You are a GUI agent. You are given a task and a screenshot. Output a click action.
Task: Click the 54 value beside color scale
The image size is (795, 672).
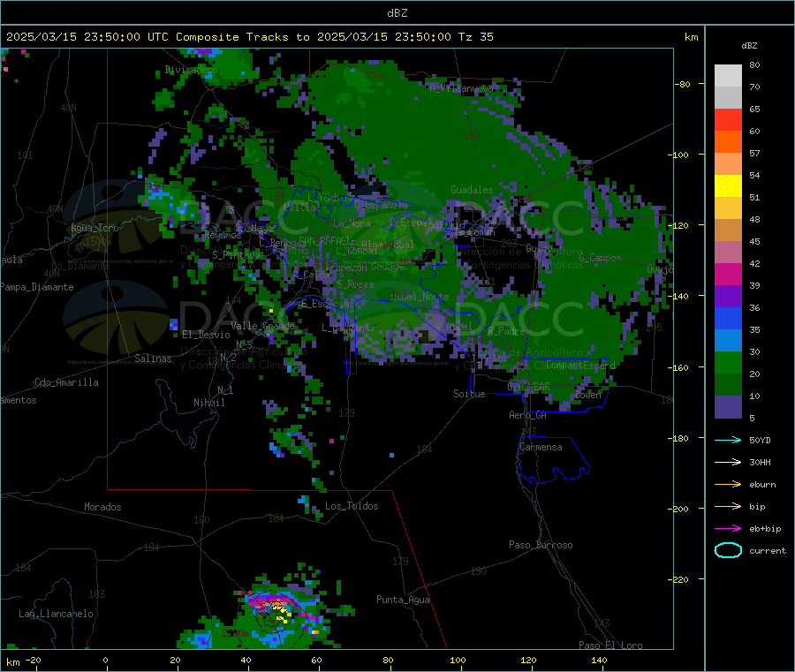pos(754,176)
